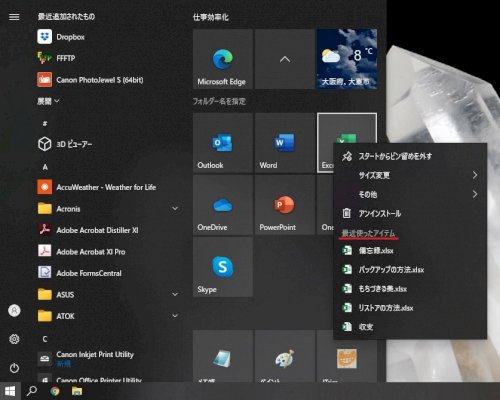Click the letter C section header

(x=45, y=339)
